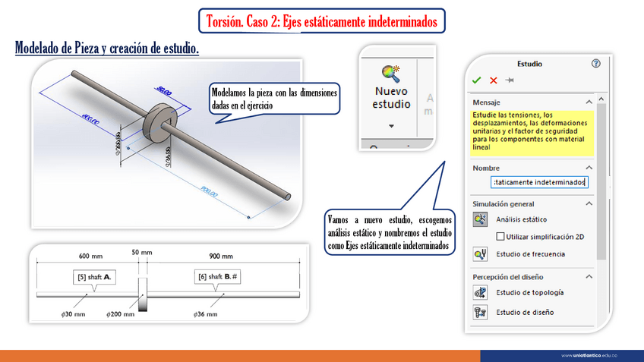644x362 pixels.
Task: Choose the Estudio de diseño label
Action: 525,313
